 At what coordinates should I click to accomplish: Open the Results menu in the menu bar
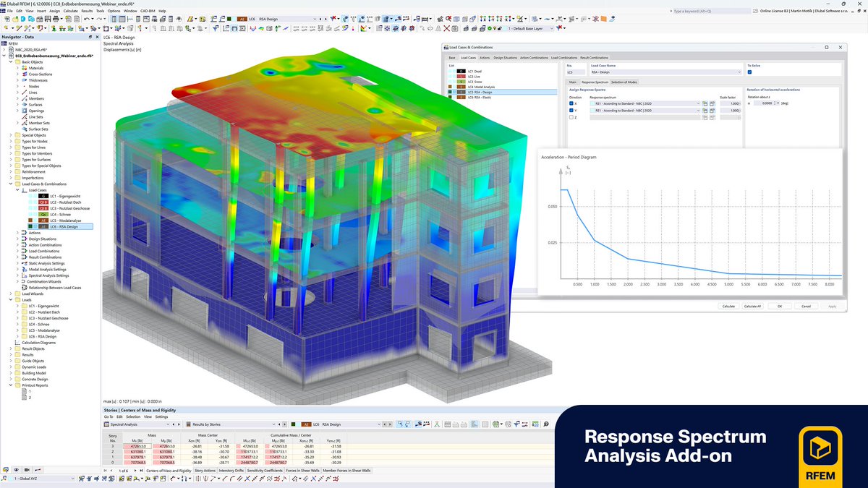(x=87, y=11)
